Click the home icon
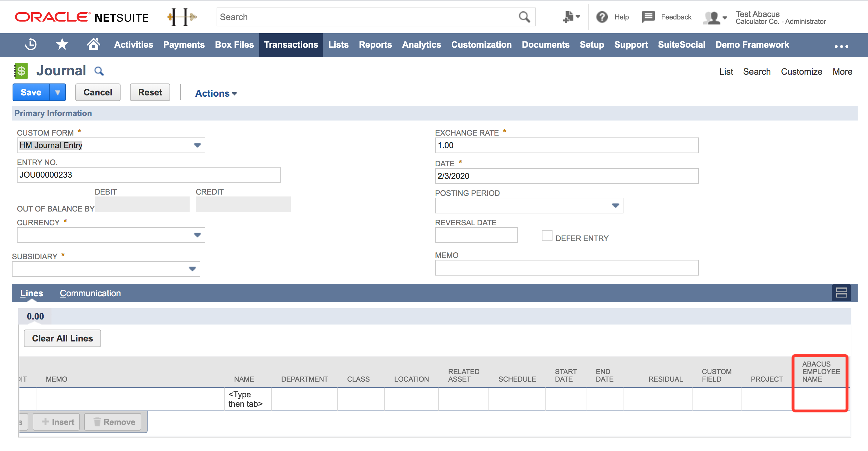 93,44
